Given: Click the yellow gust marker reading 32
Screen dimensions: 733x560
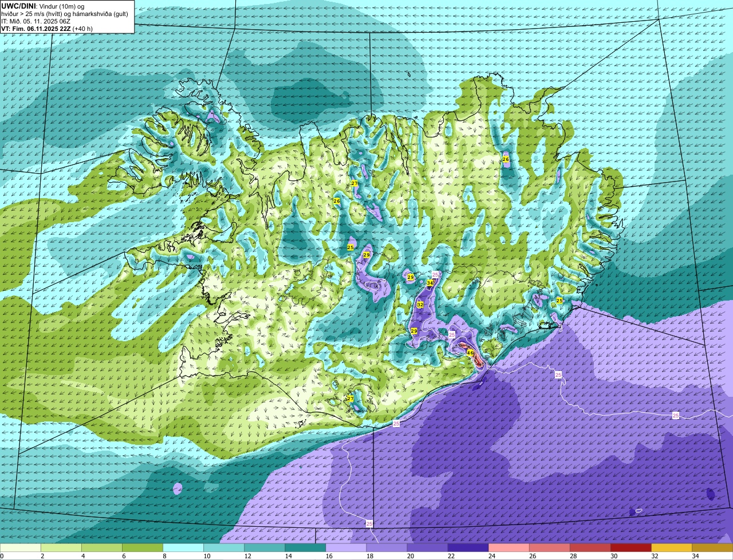Looking at the screenshot, I should [420, 305].
